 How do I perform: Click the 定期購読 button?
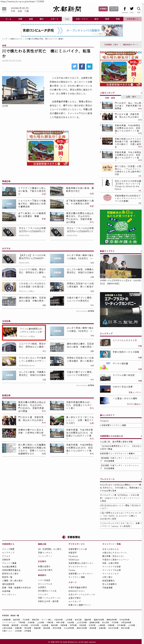[103, 9]
